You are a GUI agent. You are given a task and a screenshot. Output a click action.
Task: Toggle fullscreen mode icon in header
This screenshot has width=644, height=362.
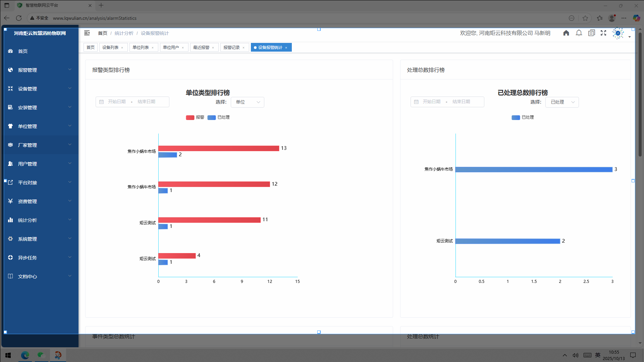coord(603,33)
